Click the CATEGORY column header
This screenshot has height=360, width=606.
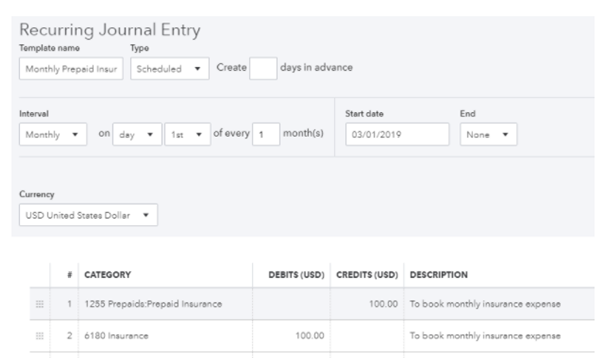pyautogui.click(x=108, y=275)
